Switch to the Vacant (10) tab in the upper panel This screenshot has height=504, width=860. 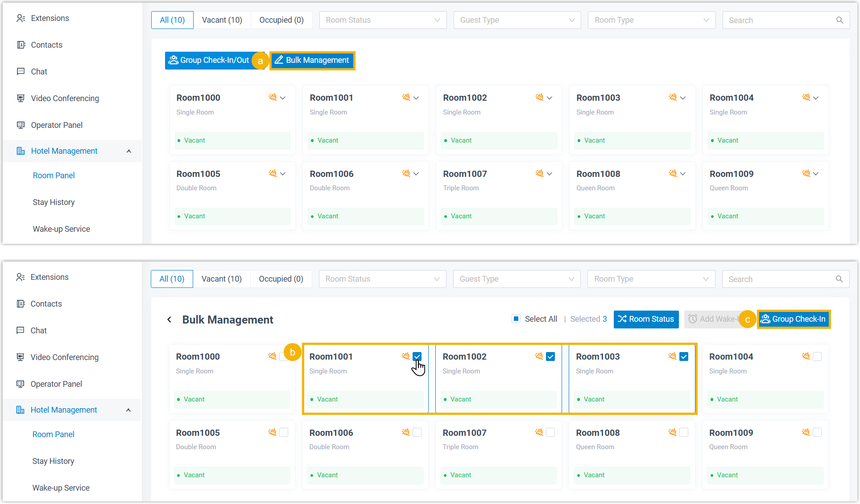click(x=222, y=20)
